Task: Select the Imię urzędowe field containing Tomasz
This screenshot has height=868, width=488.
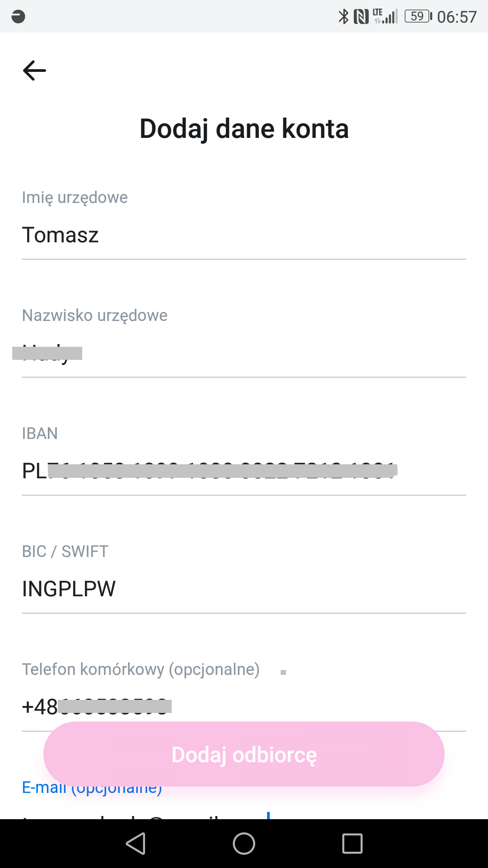Action: pyautogui.click(x=181, y=235)
